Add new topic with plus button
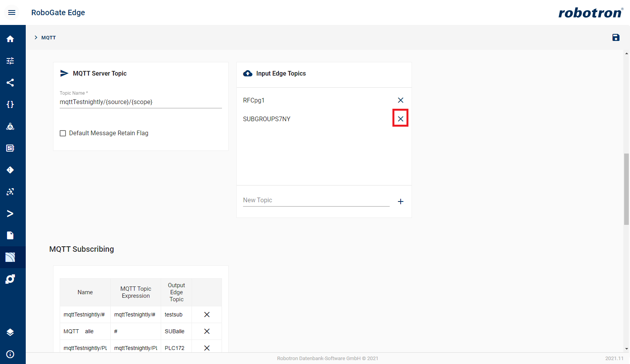The height and width of the screenshot is (364, 630). coord(400,201)
